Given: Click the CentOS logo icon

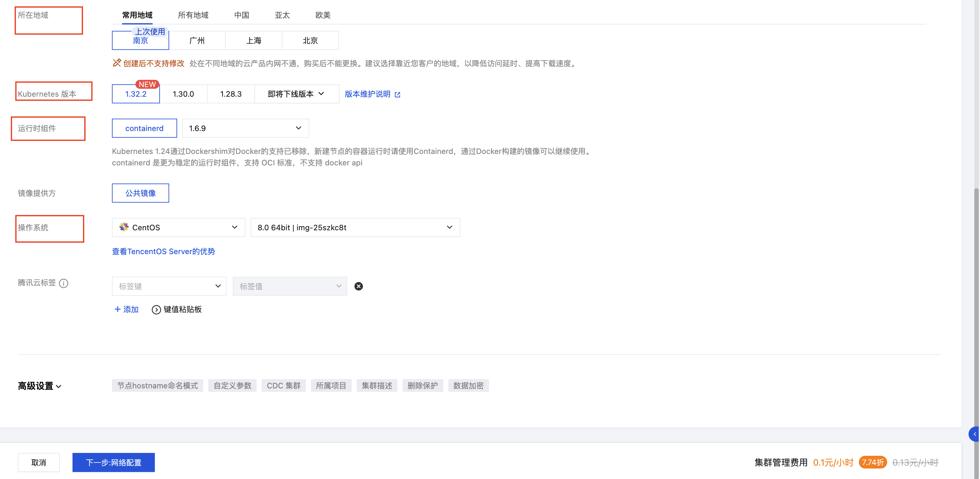Looking at the screenshot, I should (124, 227).
